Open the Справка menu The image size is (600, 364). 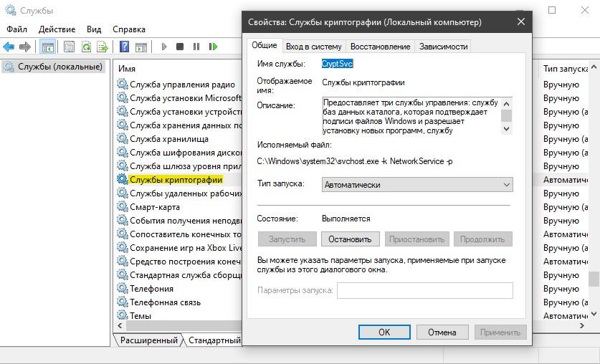click(129, 29)
